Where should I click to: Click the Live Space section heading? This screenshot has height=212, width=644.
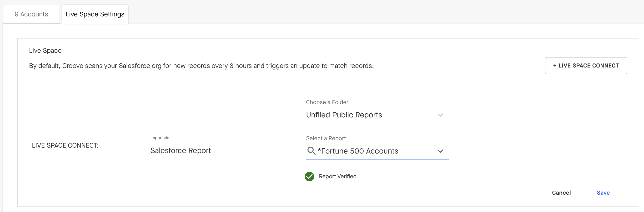click(45, 51)
